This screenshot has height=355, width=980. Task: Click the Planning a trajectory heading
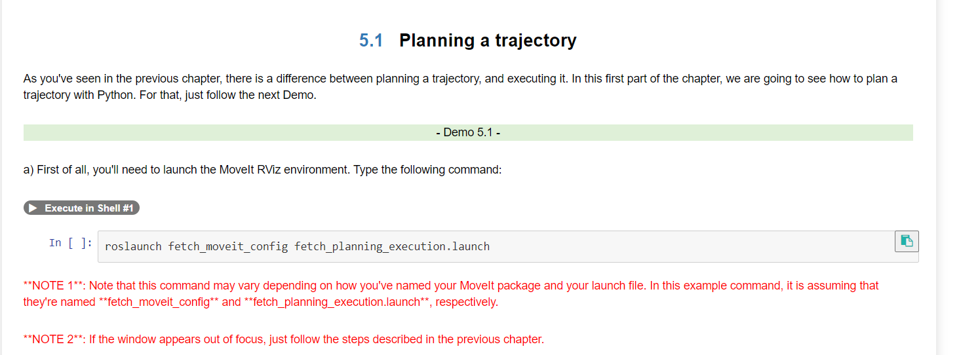click(x=488, y=41)
